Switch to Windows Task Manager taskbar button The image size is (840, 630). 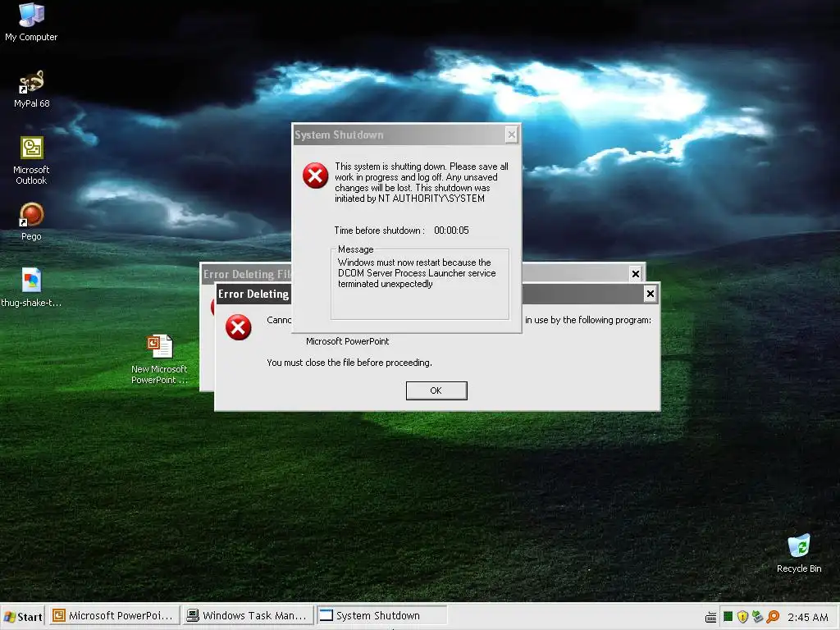pyautogui.click(x=248, y=615)
